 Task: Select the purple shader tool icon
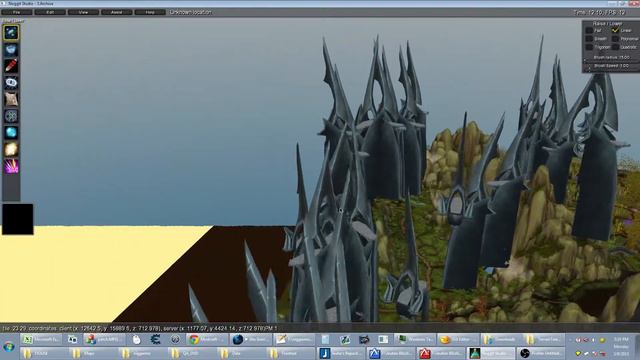[x=11, y=166]
